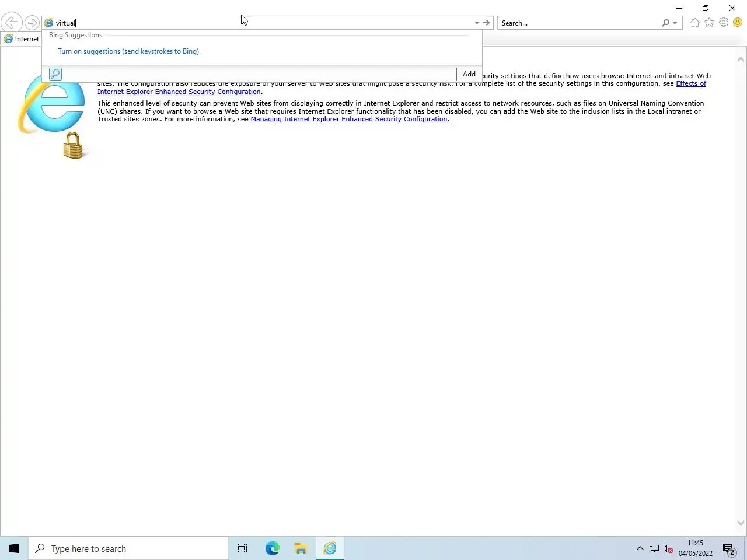Click the IE page icon in address bar
This screenshot has height=560, width=747.
tap(49, 23)
